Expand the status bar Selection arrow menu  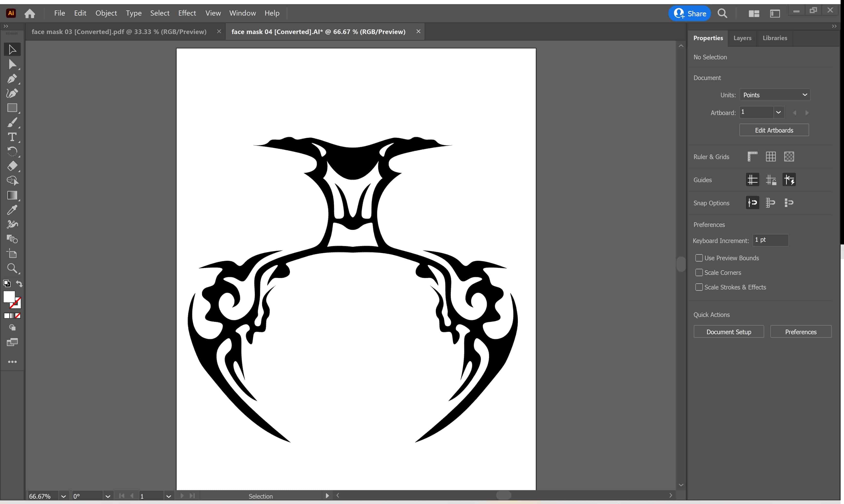(327, 495)
